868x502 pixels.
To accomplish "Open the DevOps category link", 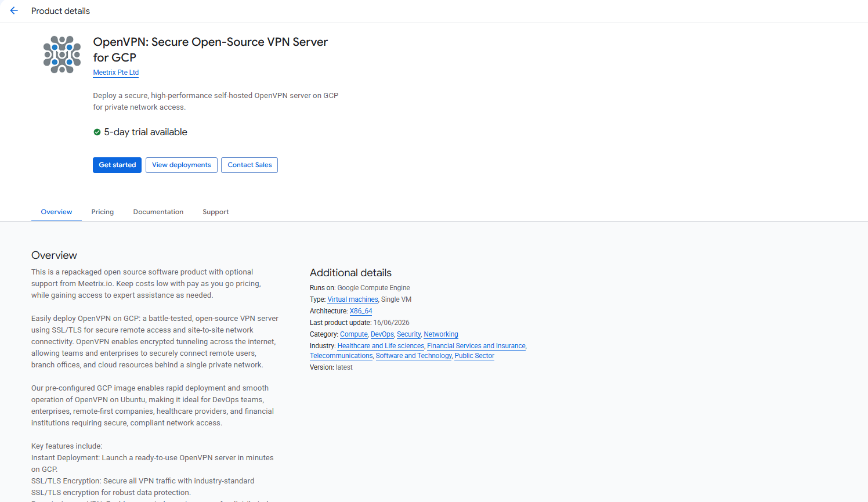I will (382, 334).
